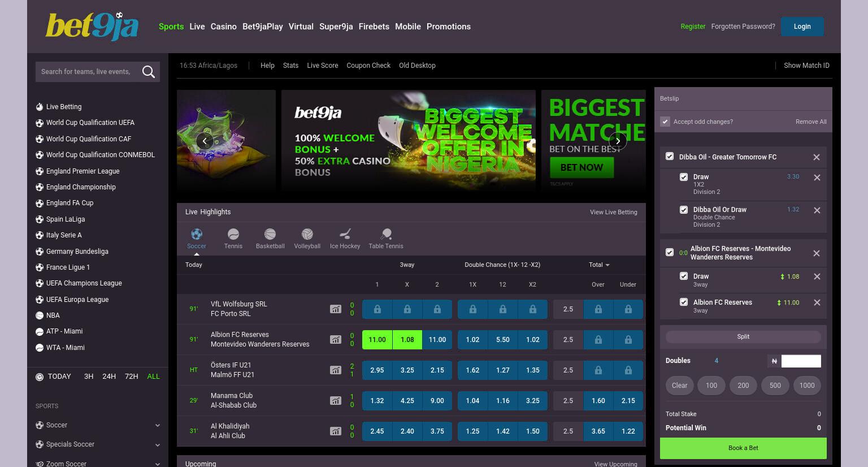Uncheck Dibba Oil Or Draw checkbox

coord(684,210)
